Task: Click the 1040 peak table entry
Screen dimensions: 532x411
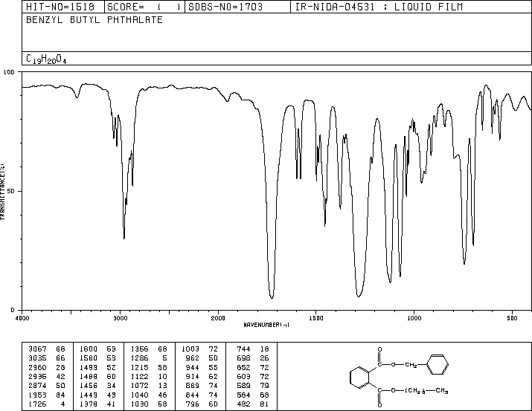Action: (x=149, y=395)
